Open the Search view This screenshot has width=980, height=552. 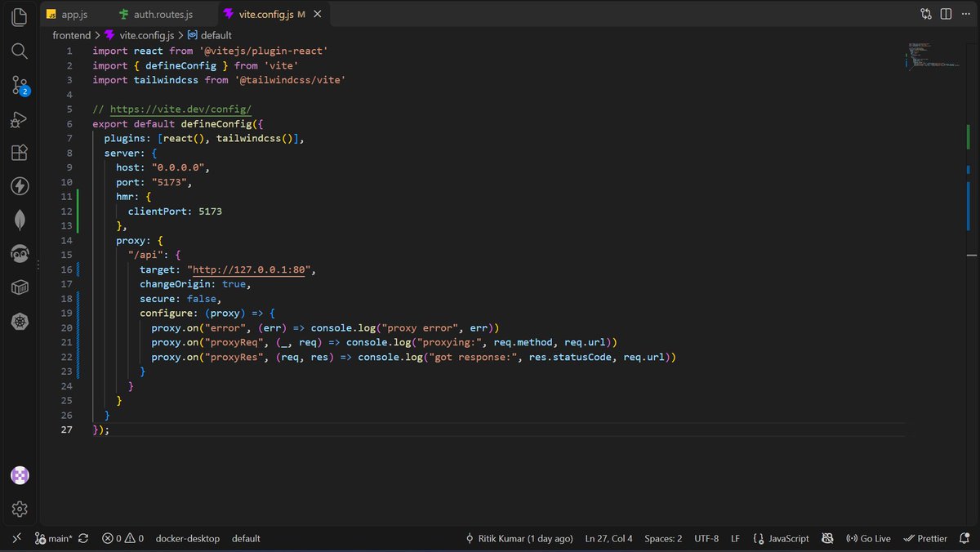pyautogui.click(x=20, y=51)
